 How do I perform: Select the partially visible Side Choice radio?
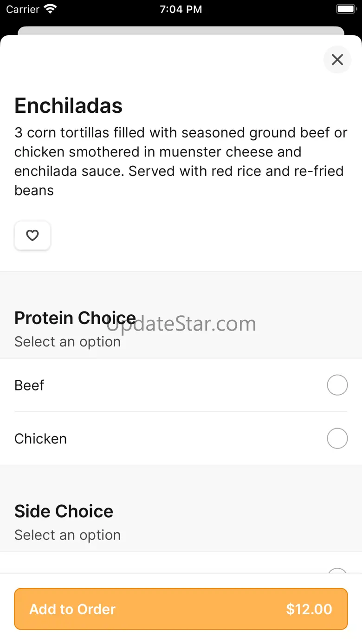(x=337, y=571)
